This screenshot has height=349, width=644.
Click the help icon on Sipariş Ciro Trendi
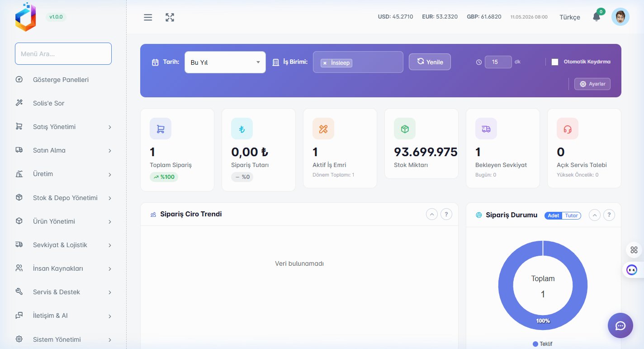(x=446, y=214)
